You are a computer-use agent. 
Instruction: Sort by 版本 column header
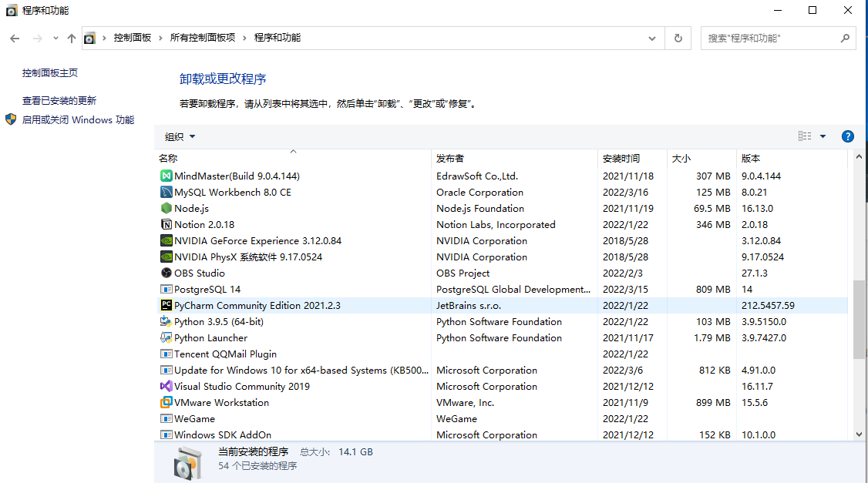792,158
